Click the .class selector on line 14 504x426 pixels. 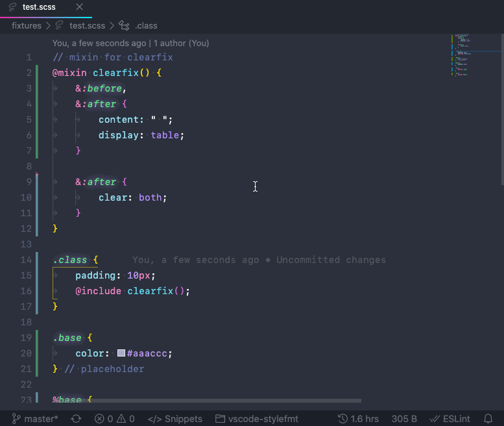[70, 260]
